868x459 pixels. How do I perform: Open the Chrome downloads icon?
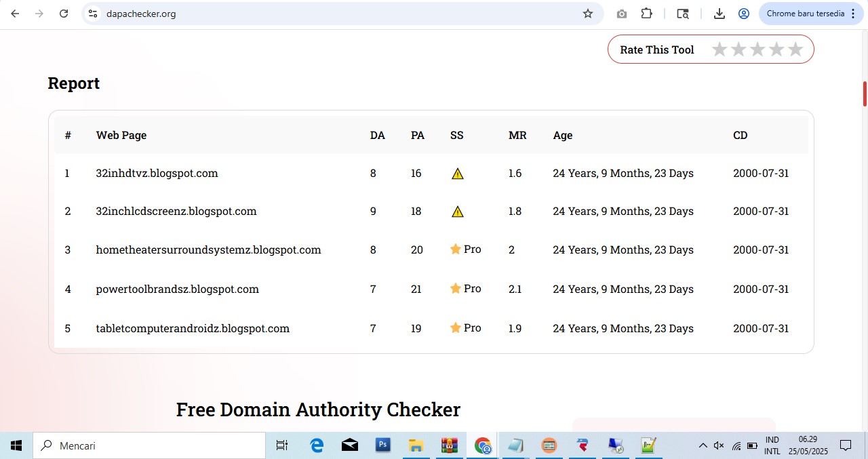pyautogui.click(x=719, y=14)
